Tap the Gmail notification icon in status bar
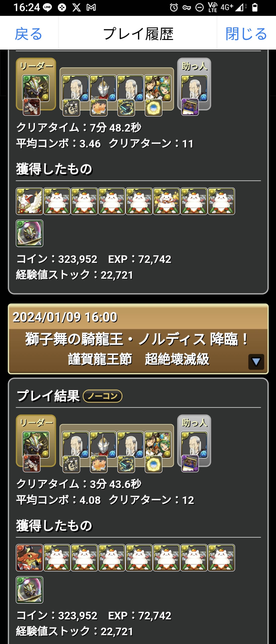The height and width of the screenshot is (644, 276). pyautogui.click(x=91, y=8)
